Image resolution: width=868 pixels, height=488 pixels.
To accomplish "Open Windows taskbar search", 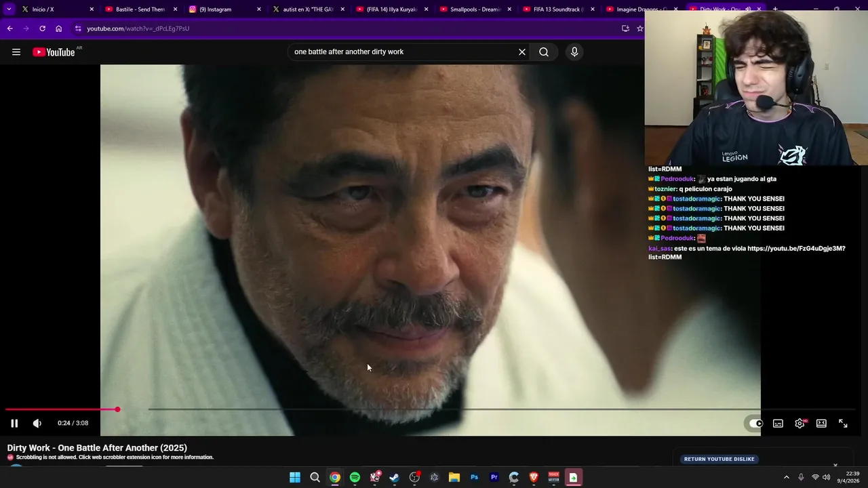I will tap(315, 477).
